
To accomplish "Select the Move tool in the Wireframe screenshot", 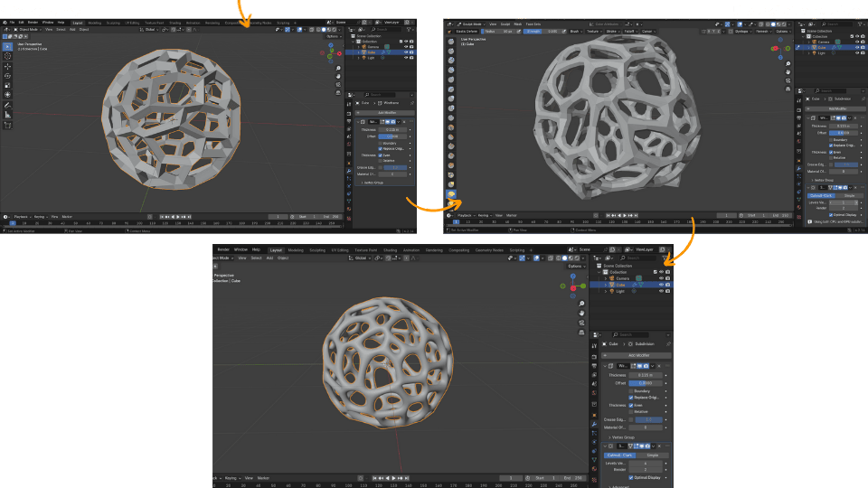I will [x=8, y=66].
